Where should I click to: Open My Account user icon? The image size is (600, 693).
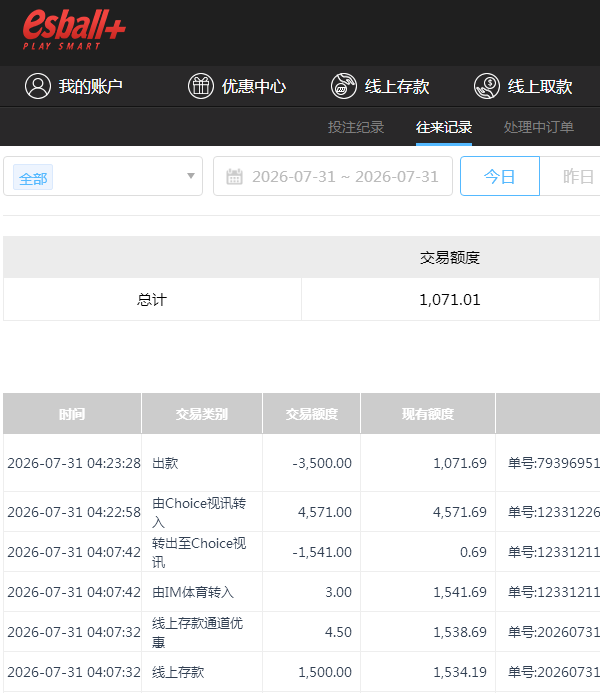[38, 86]
